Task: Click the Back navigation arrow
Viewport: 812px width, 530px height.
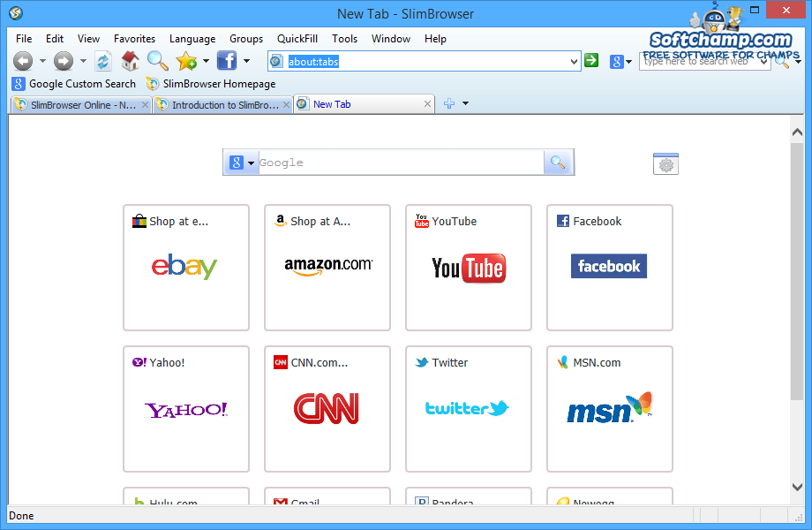Action: click(x=22, y=61)
